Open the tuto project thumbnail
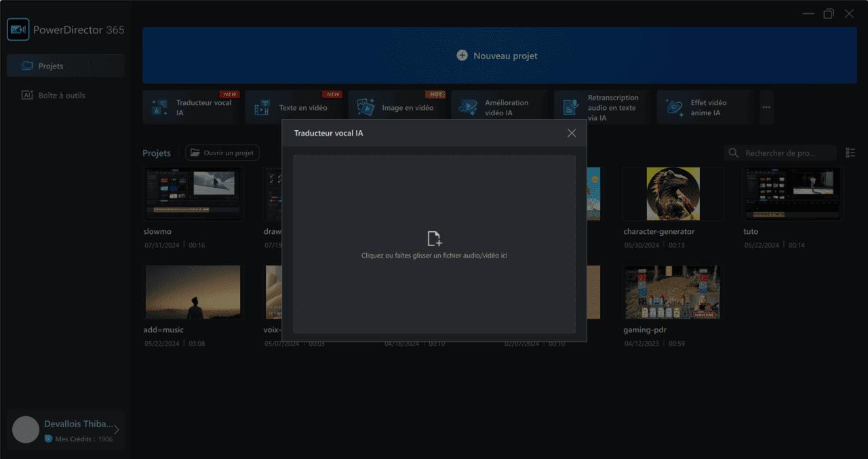 click(x=793, y=194)
